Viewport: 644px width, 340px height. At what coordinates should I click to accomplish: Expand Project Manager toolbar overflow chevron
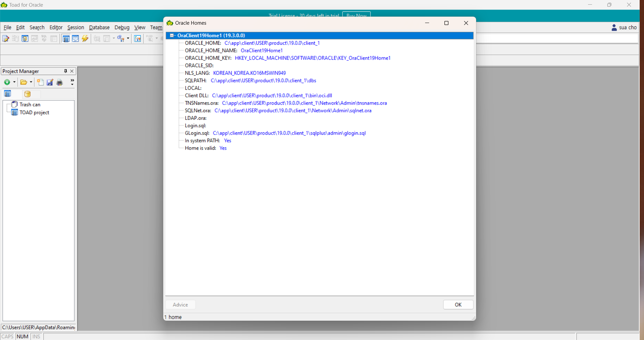pos(72,82)
